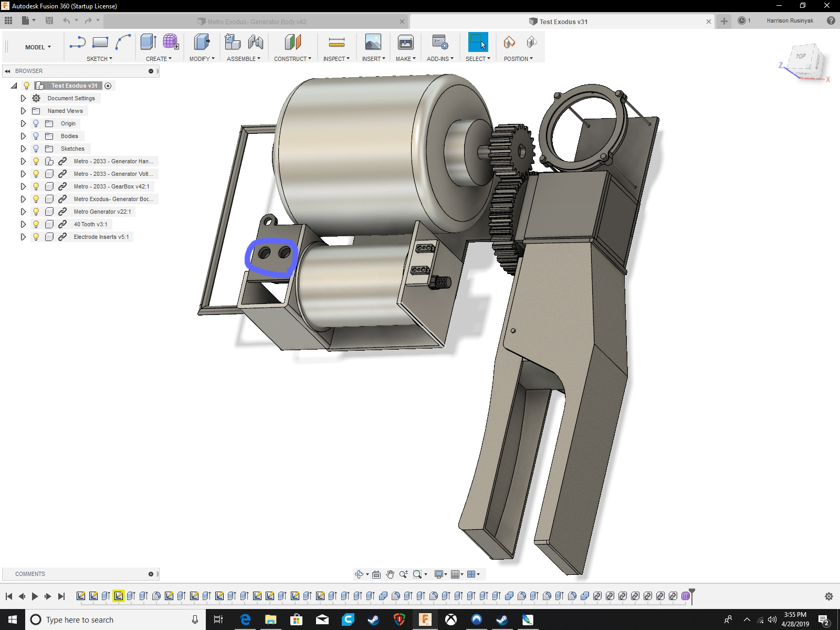
Task: Click Windows search box
Action: click(x=114, y=619)
